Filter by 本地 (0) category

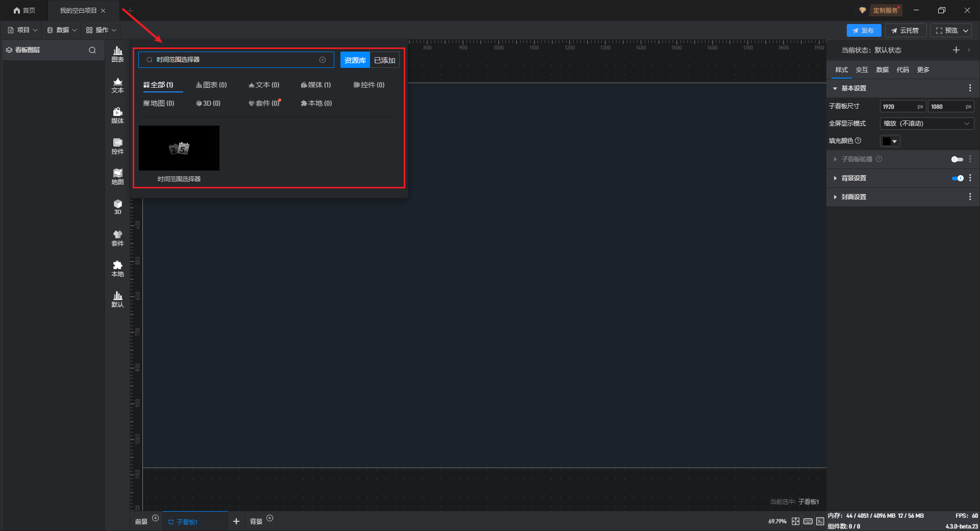click(x=316, y=103)
